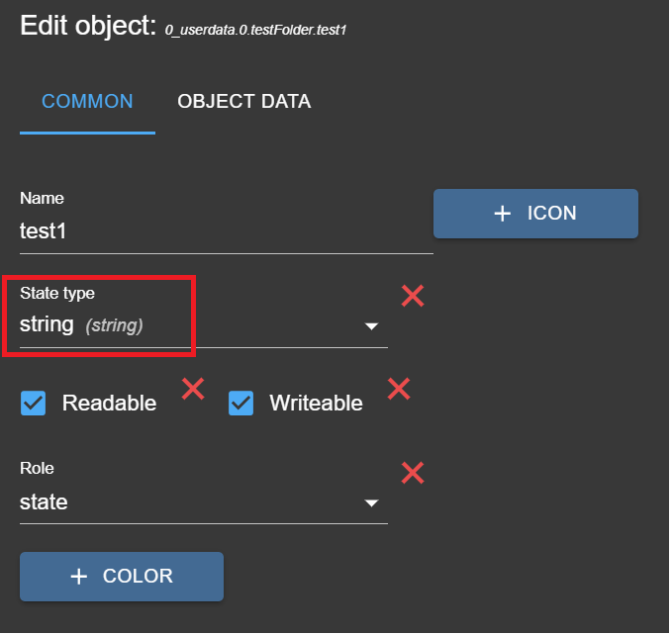Remove State type with its red X

pyautogui.click(x=413, y=296)
